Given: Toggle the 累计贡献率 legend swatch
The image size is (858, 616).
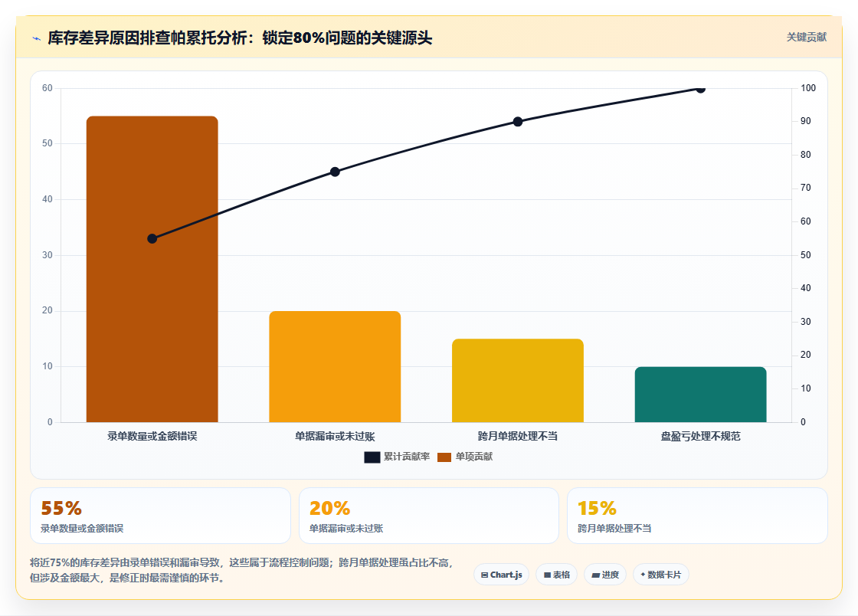Looking at the screenshot, I should pyautogui.click(x=372, y=457).
